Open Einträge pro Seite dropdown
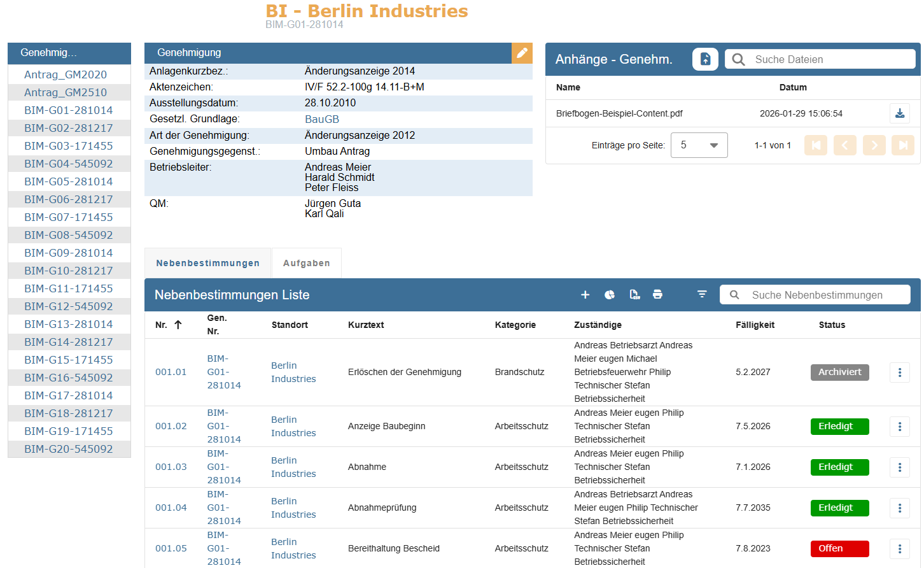 click(x=699, y=145)
